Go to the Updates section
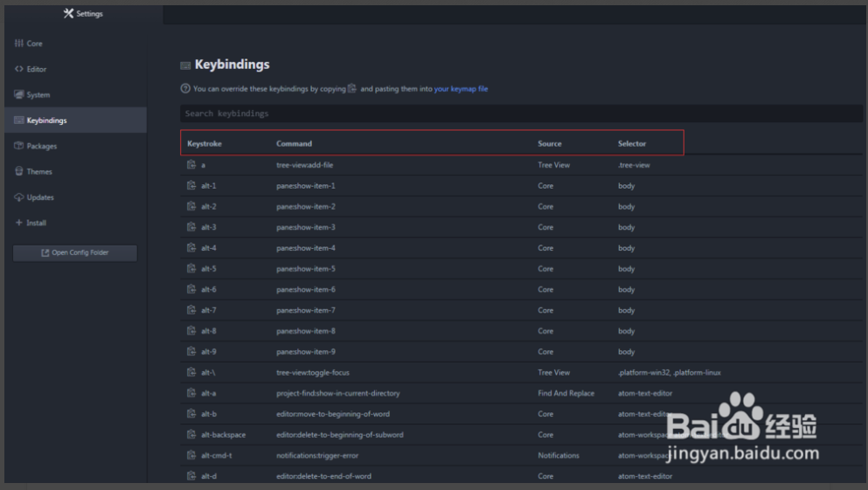868x490 pixels. click(75, 197)
